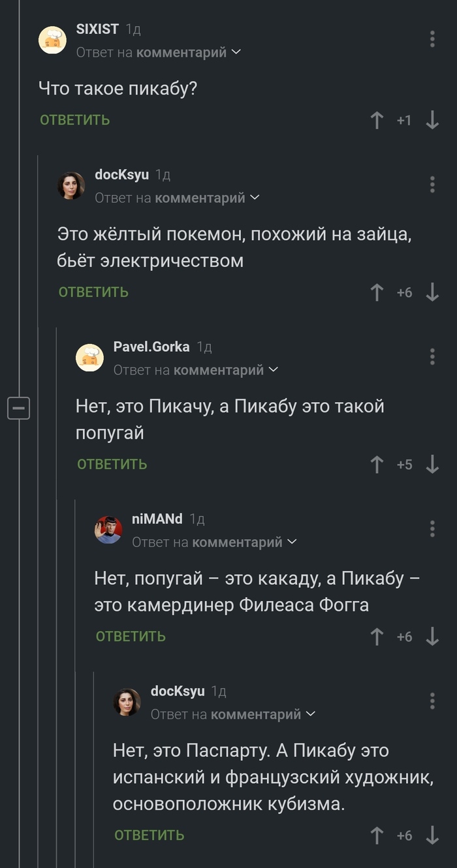Click ОТВЕТИТЬ under Pavel.Gorka's comment
The image size is (457, 868).
point(112,465)
